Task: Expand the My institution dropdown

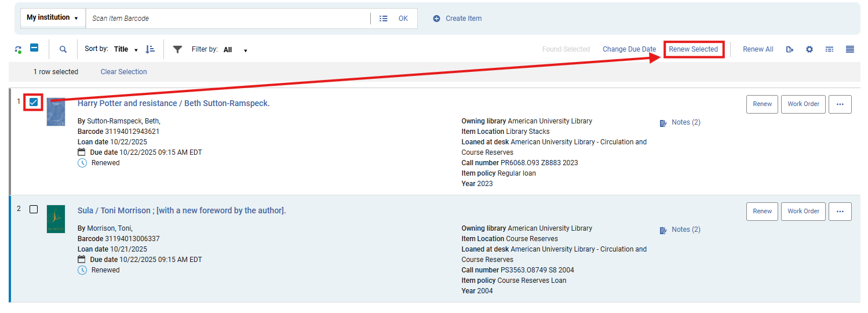Action: 52,18
